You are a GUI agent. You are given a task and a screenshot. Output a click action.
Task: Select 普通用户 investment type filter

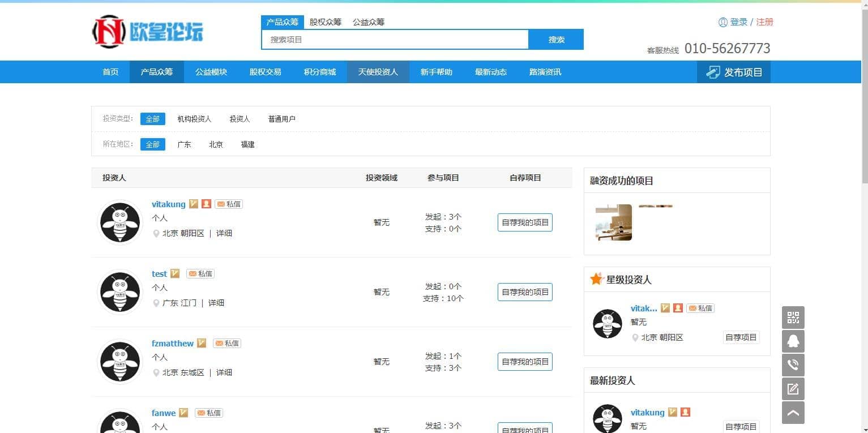[x=281, y=119]
